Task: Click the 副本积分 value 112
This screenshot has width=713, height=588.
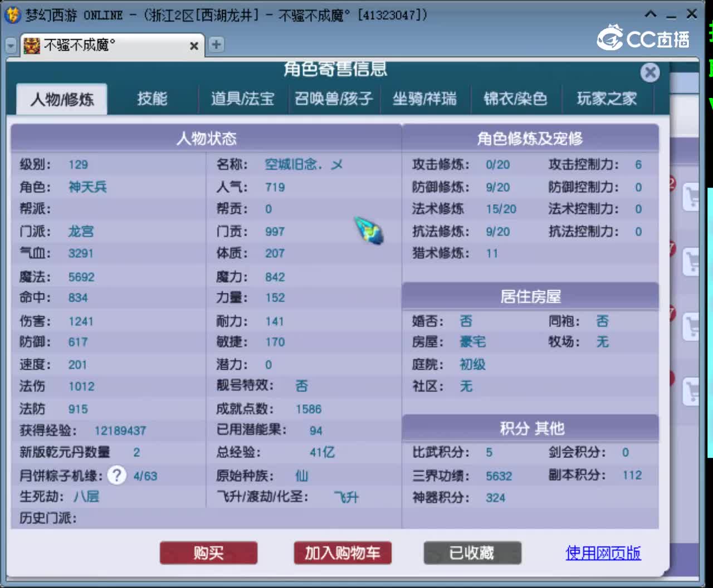Action: [x=632, y=475]
